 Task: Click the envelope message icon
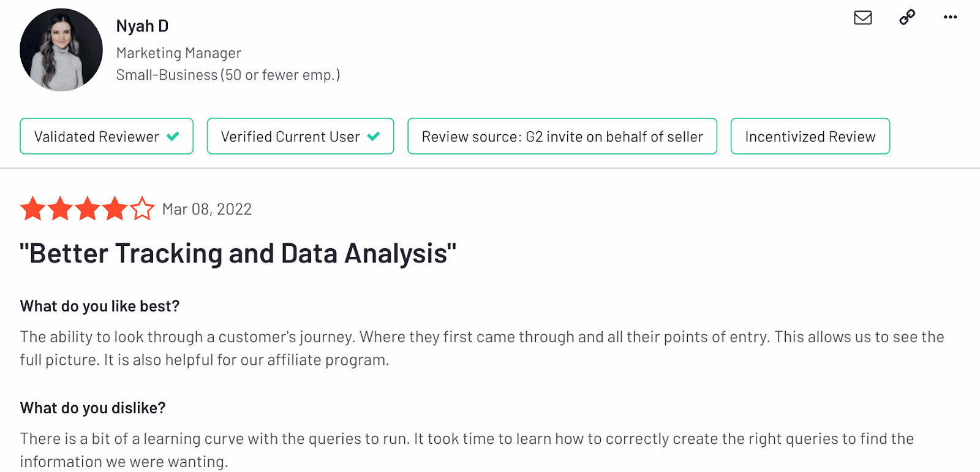[x=862, y=17]
